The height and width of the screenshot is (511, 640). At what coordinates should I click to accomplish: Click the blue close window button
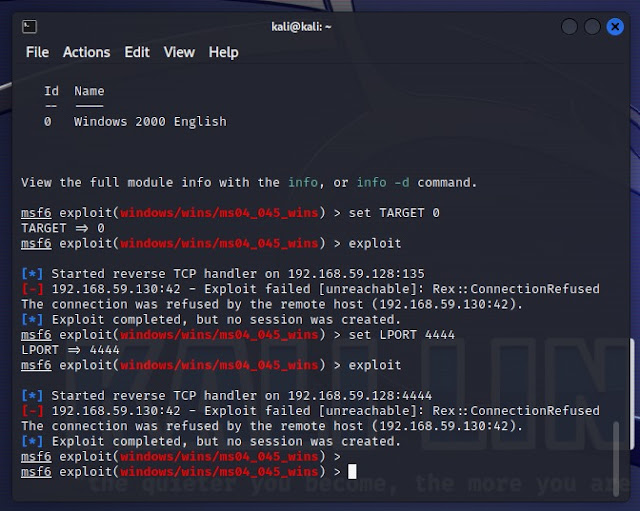click(615, 27)
